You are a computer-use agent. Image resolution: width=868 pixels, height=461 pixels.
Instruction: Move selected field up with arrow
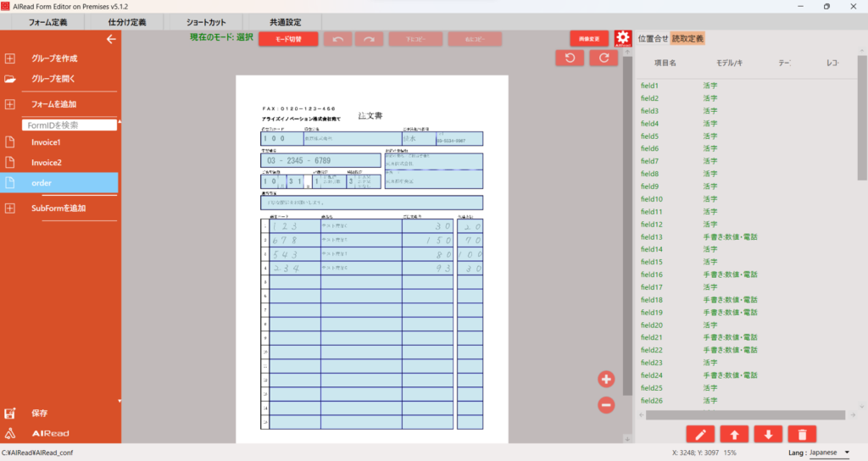tap(734, 435)
